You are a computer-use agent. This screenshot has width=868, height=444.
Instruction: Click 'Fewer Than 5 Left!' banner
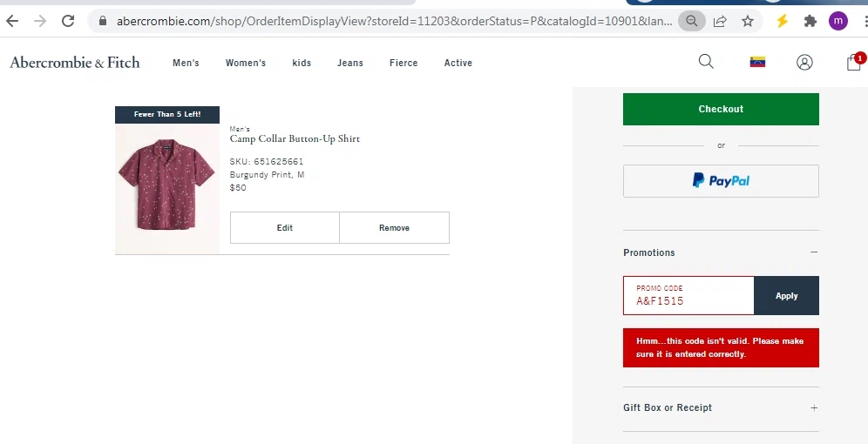point(167,114)
